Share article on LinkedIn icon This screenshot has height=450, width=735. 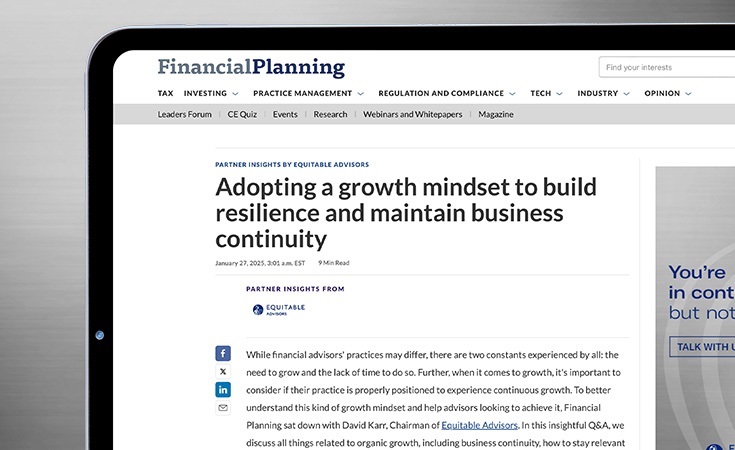tap(223, 389)
